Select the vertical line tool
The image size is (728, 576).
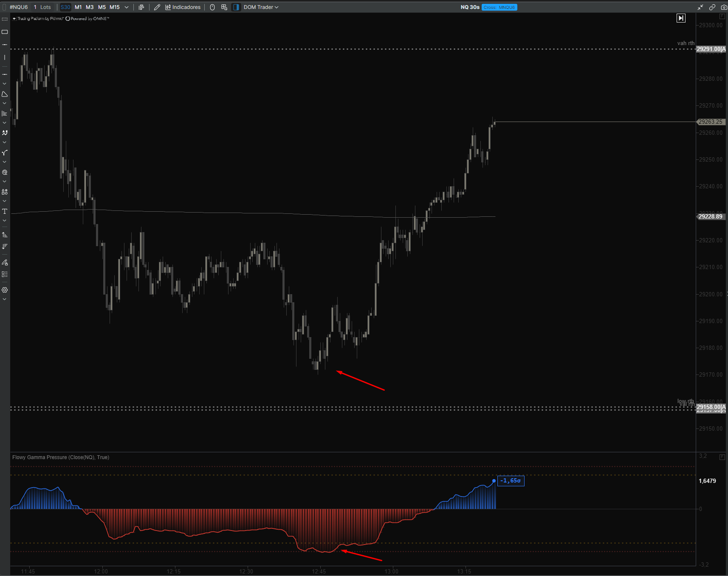click(5, 57)
